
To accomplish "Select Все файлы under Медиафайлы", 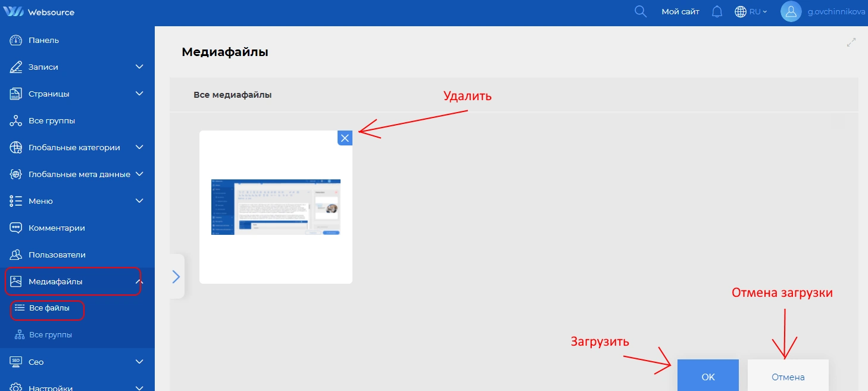I will (49, 308).
